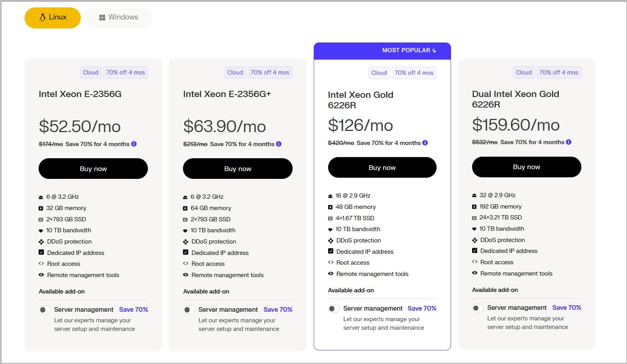Image resolution: width=627 pixels, height=364 pixels.
Task: Click 70% off 4 mos badge on Dual Xeon card
Action: tap(559, 72)
